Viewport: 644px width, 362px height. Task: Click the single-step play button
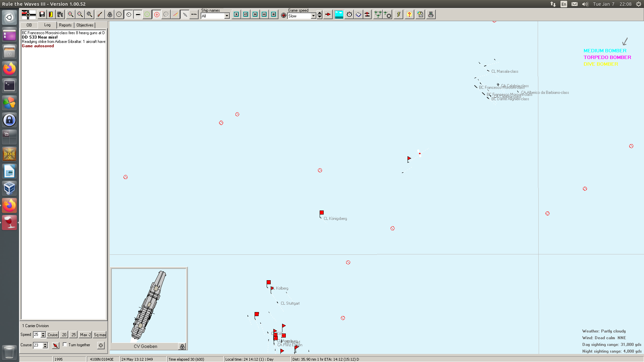[x=236, y=14]
